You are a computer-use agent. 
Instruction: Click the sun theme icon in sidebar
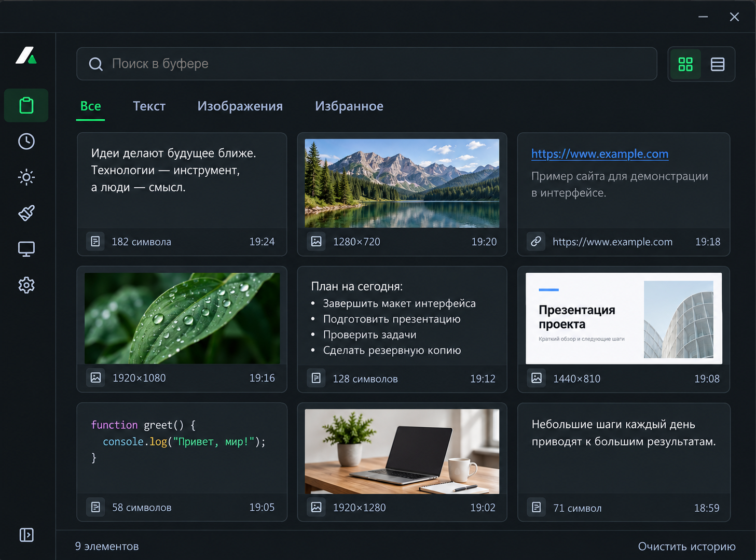click(x=26, y=177)
